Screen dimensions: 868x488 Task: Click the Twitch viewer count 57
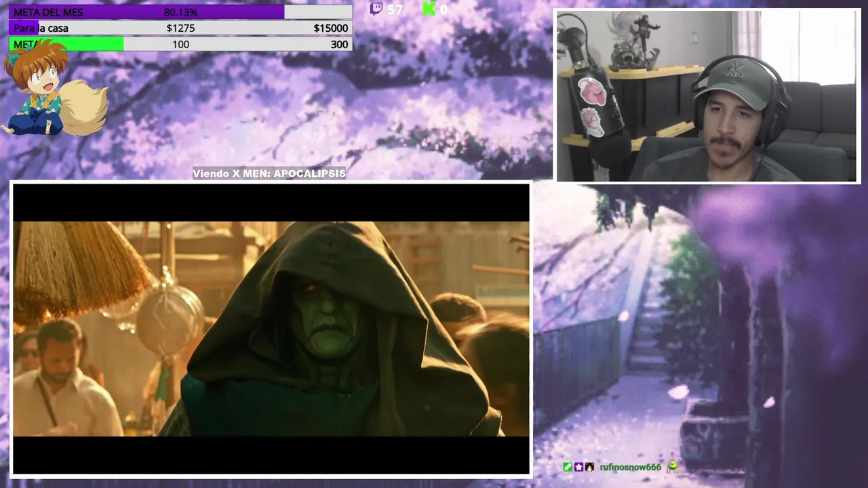pyautogui.click(x=395, y=9)
